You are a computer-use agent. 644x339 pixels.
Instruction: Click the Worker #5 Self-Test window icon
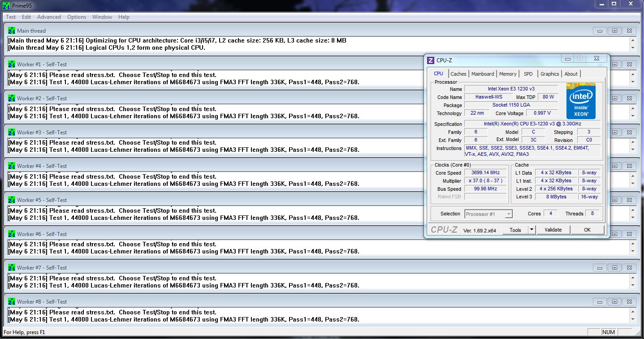click(12, 200)
